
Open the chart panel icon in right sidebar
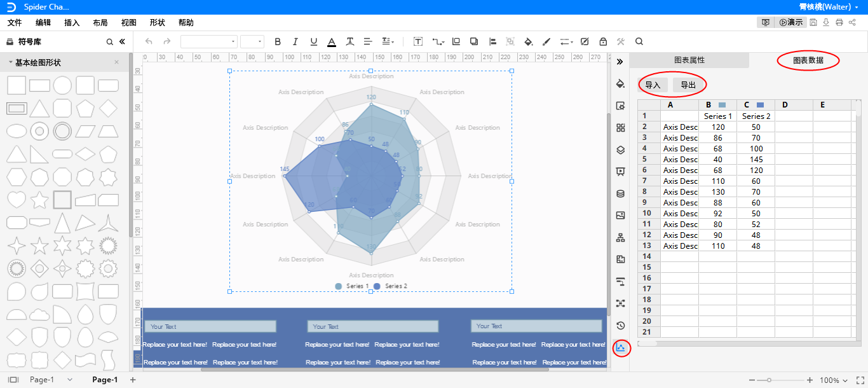coord(621,347)
